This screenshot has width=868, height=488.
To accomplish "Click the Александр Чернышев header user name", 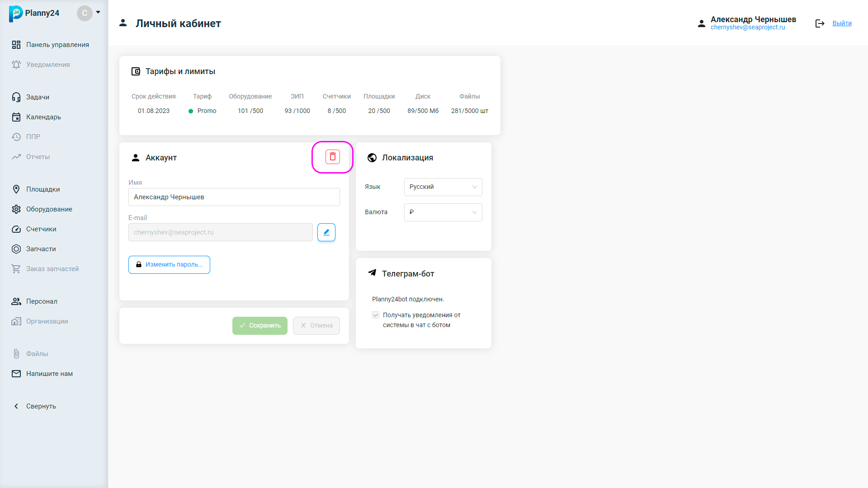I will click(753, 19).
